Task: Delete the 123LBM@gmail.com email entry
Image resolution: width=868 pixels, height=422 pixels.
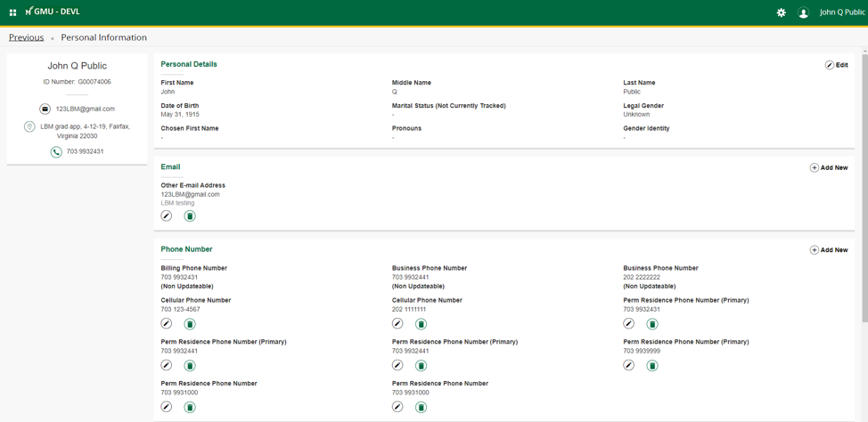Action: pyautogui.click(x=190, y=216)
